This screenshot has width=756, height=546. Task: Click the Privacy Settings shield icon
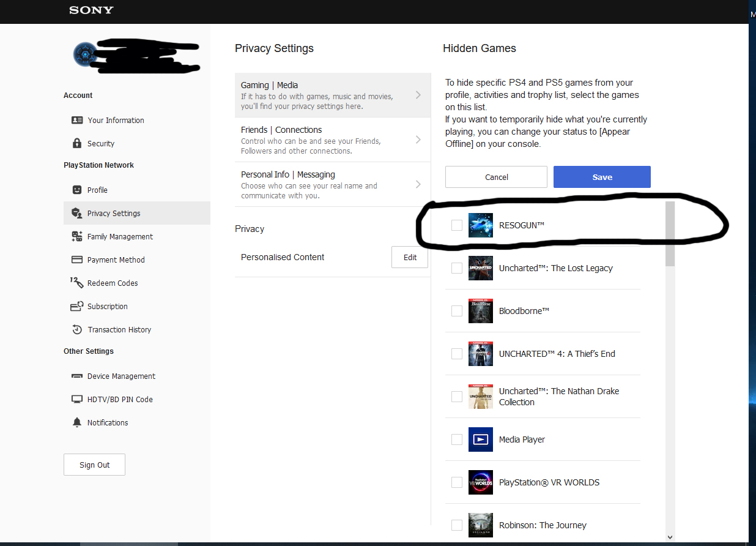pos(77,213)
